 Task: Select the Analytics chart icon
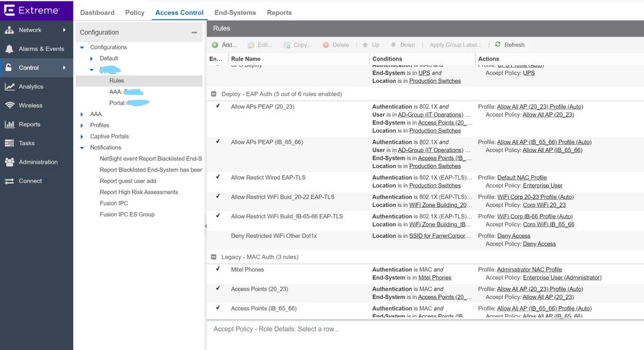[9, 86]
